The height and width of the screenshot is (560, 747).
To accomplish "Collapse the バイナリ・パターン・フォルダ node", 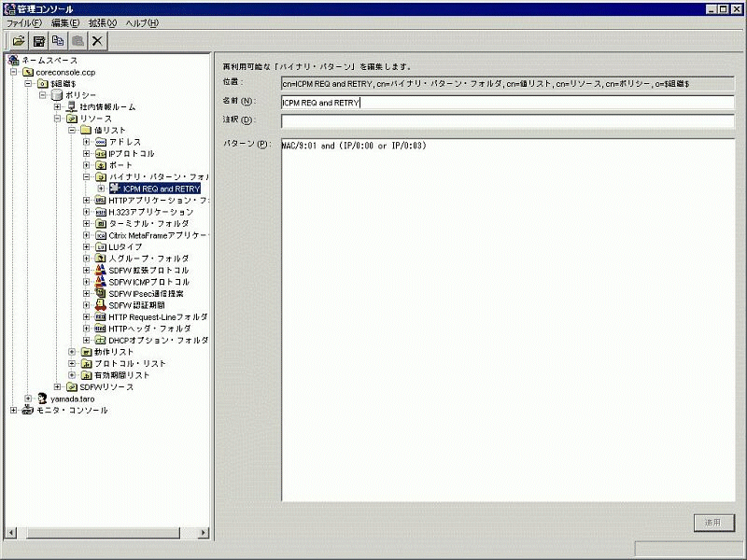I will [87, 176].
